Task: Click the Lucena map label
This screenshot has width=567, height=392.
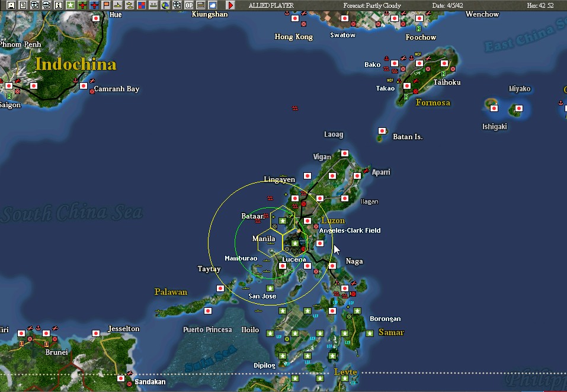Action: coord(294,259)
